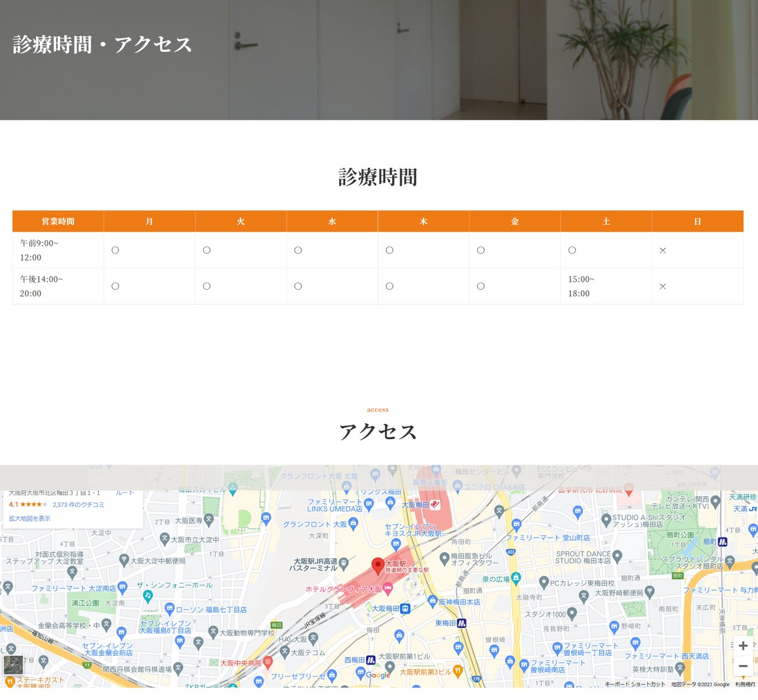The width and height of the screenshot is (758, 700).
Task: Click the 東梅田 metro station icon
Action: click(462, 622)
